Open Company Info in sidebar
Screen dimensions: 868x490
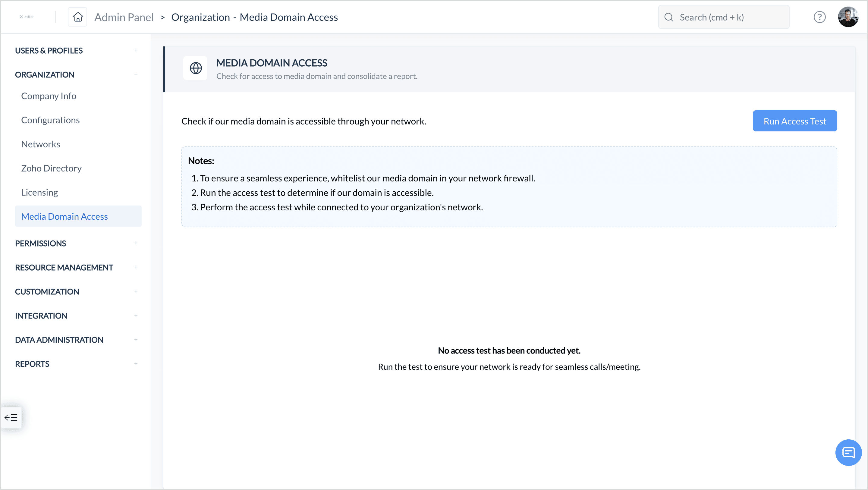click(x=49, y=96)
